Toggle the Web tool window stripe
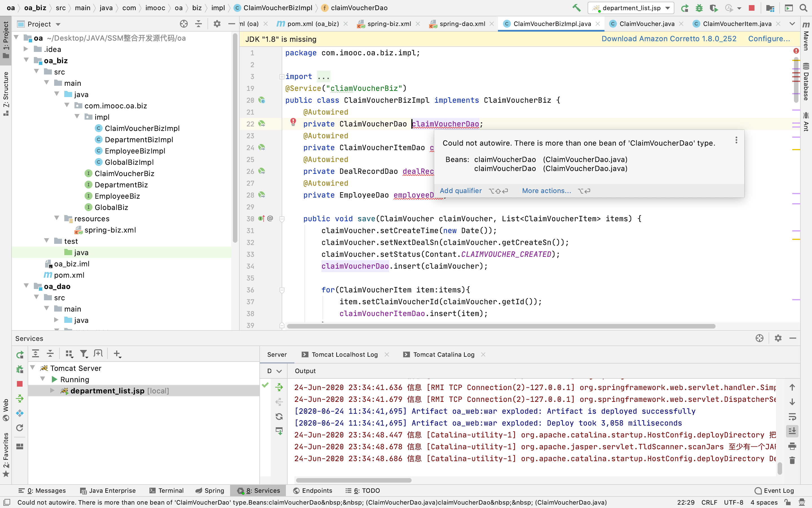812x508 pixels. click(x=6, y=410)
